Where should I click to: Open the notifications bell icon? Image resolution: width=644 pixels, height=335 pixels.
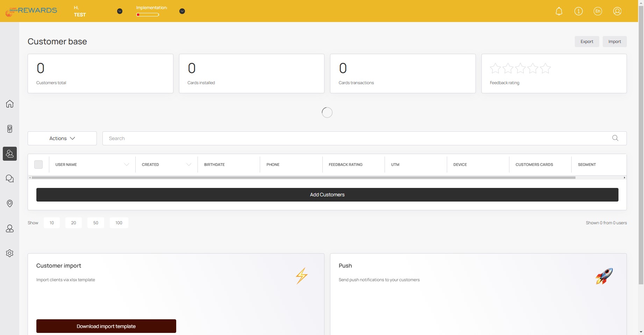559,11
